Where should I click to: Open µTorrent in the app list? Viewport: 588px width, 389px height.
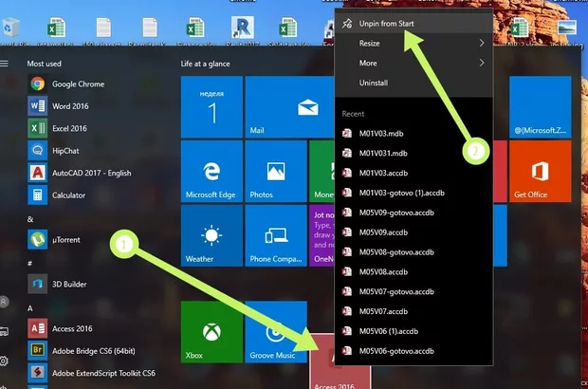56,240
